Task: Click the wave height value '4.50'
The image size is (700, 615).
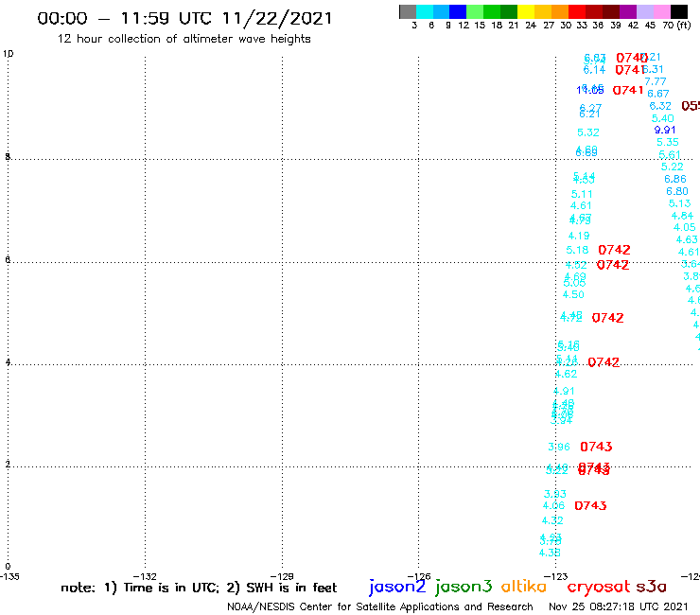Action: pyautogui.click(x=573, y=295)
